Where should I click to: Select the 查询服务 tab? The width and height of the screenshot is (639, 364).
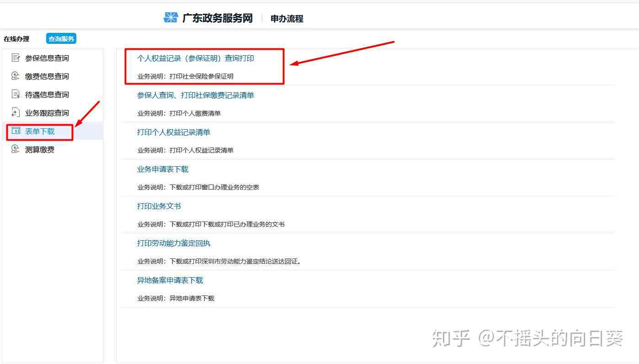tap(61, 39)
